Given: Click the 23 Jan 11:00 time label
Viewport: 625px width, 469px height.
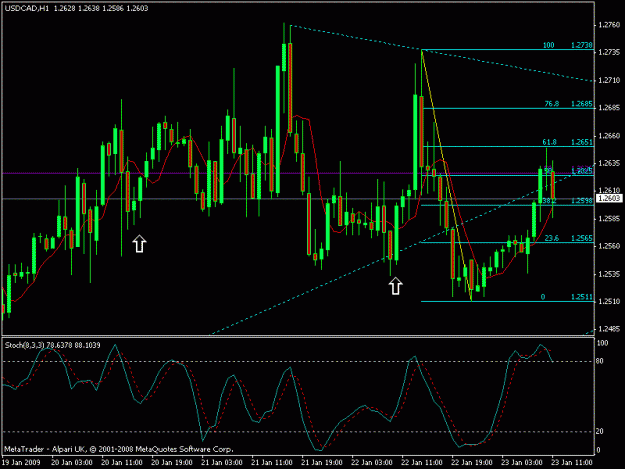Looking at the screenshot, I should pos(572,462).
